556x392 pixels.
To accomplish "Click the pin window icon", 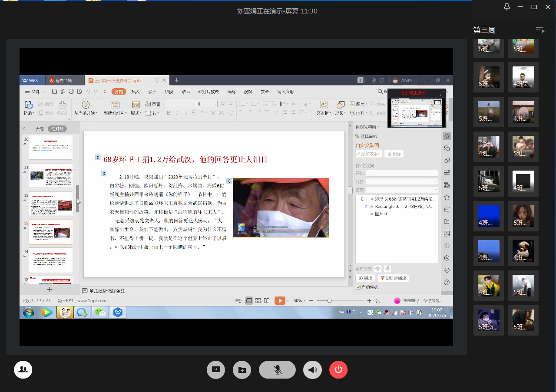I will (x=506, y=7).
